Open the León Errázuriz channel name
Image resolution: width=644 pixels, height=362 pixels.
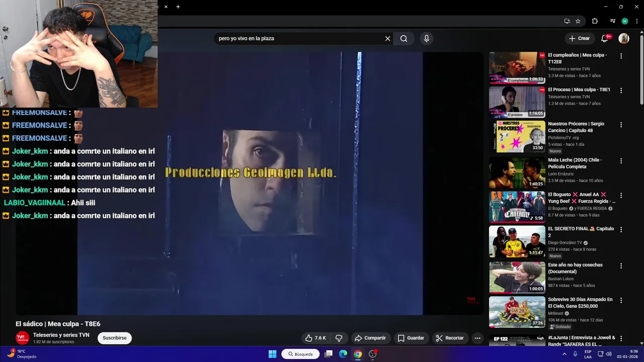561,174
